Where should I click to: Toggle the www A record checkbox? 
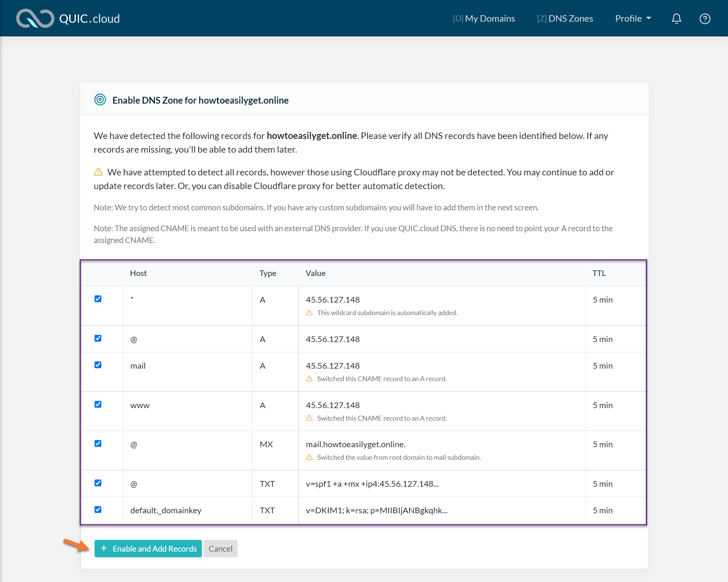pyautogui.click(x=98, y=404)
